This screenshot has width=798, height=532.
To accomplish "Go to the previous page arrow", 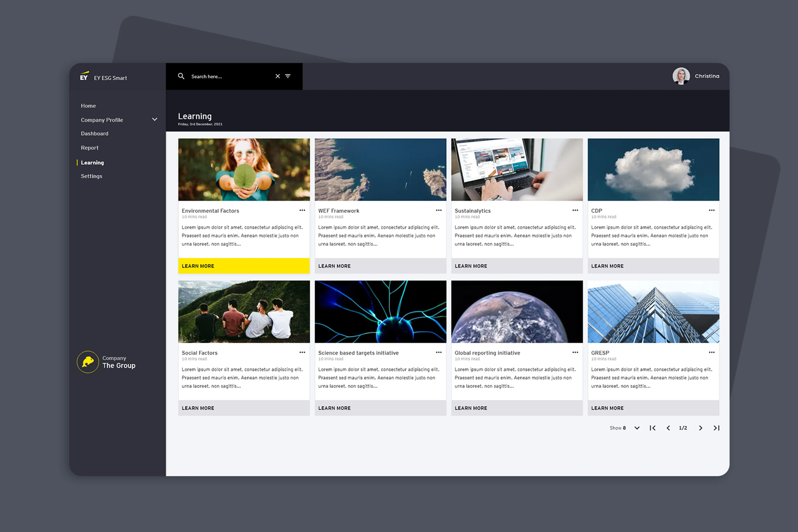I will (668, 428).
